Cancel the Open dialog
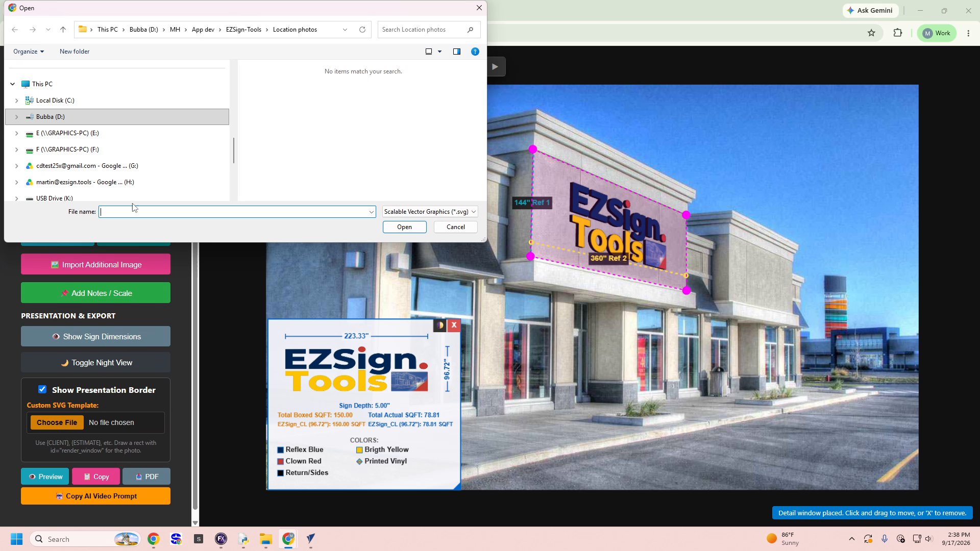 456,227
